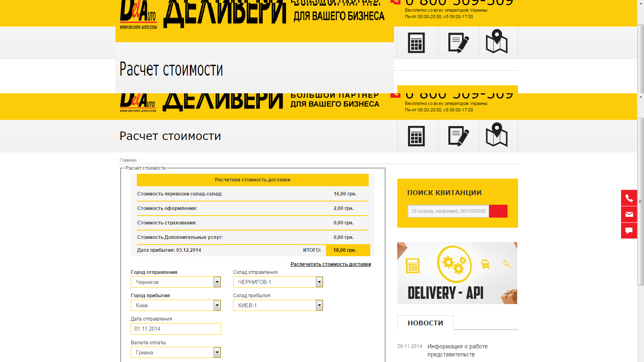Click the red receipt search button
The height and width of the screenshot is (362, 644).
coord(498,211)
